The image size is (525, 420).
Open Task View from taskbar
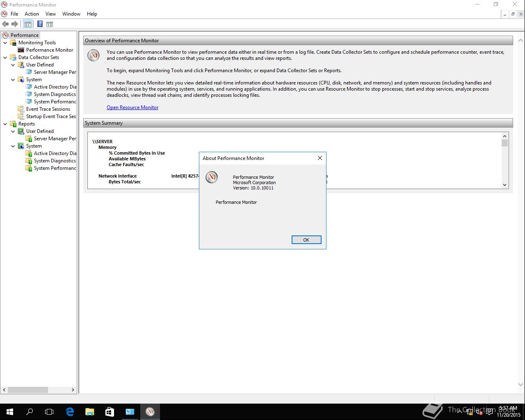pyautogui.click(x=49, y=412)
